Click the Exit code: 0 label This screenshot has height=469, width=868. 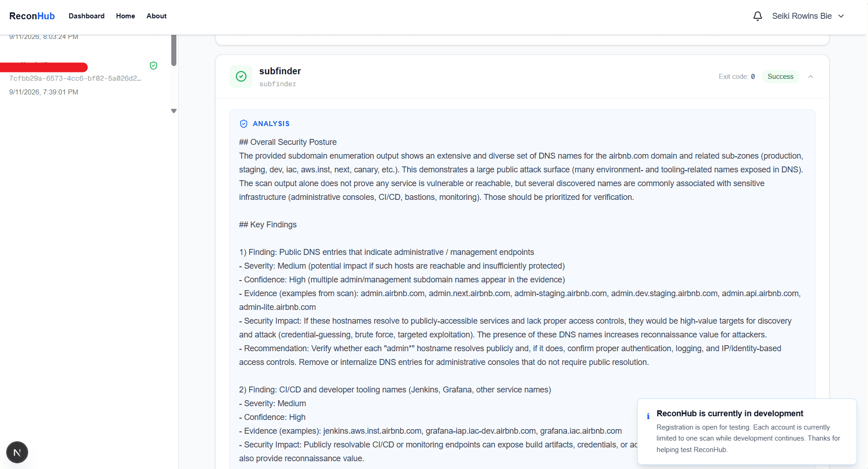737,77
